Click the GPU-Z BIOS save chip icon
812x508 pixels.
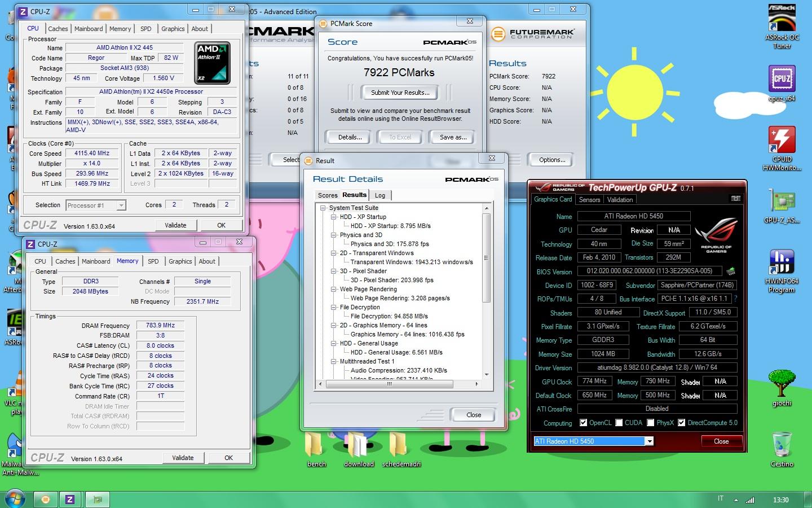[x=731, y=271]
